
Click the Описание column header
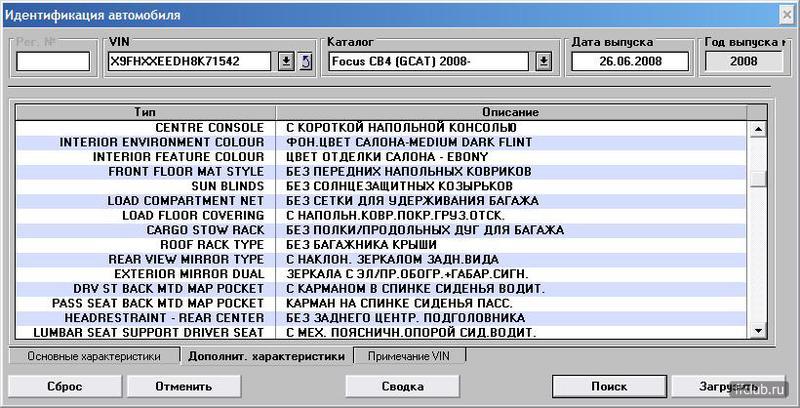(511, 112)
